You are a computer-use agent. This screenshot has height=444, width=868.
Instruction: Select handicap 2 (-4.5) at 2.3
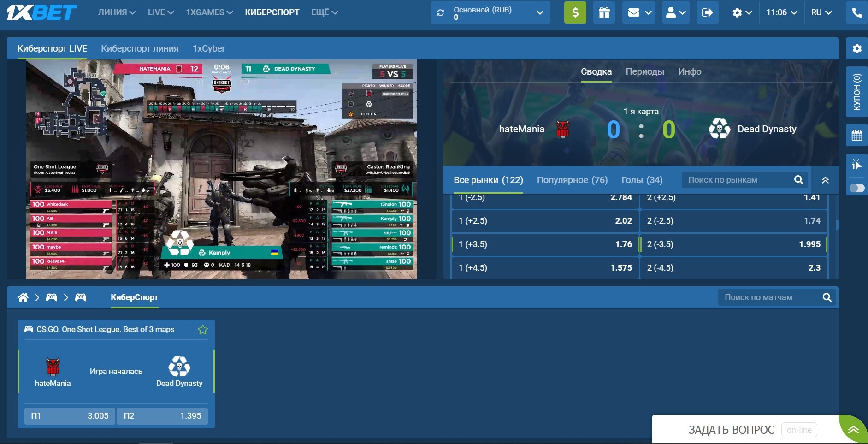coord(734,268)
